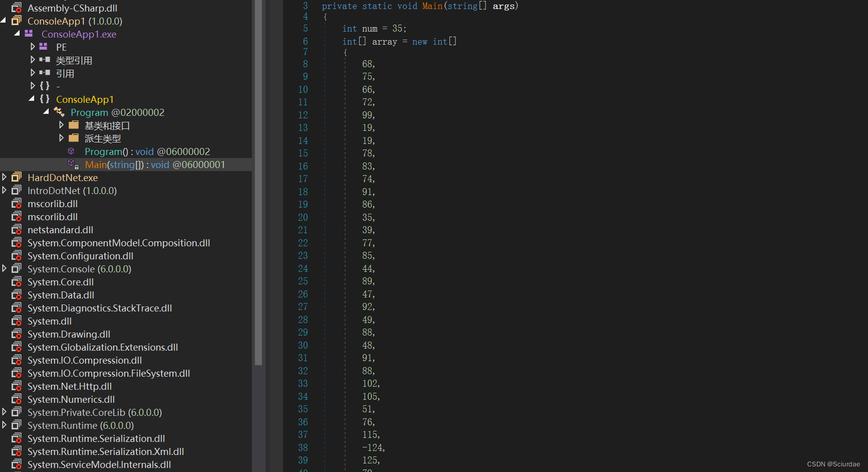Expand the 类型引用 node
Image resolution: width=868 pixels, height=472 pixels.
33,60
